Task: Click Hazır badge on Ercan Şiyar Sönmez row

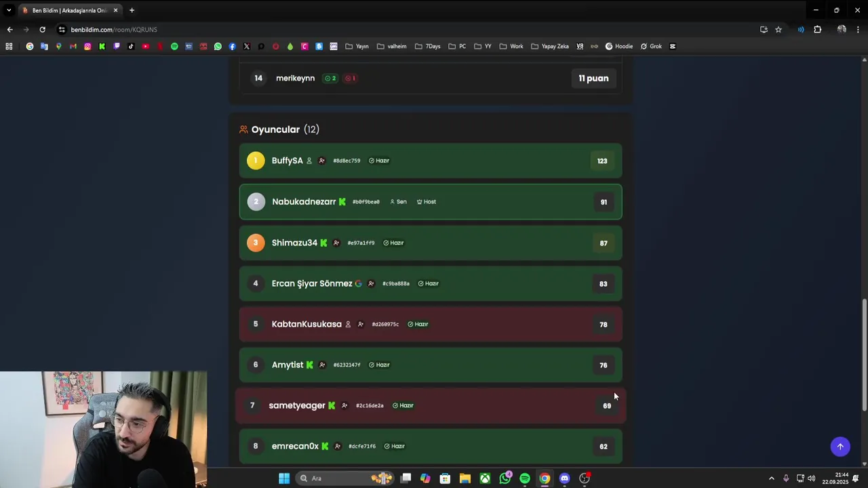Action: pos(429,283)
